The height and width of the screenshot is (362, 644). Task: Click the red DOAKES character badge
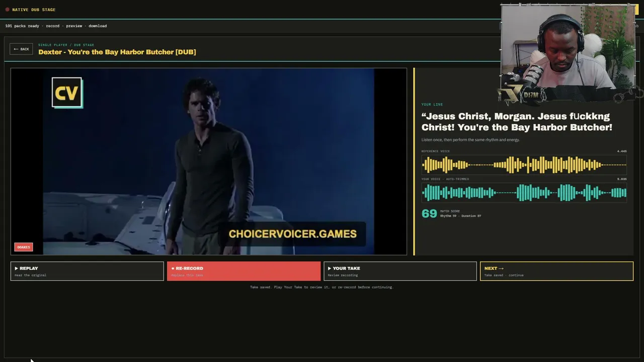24,247
